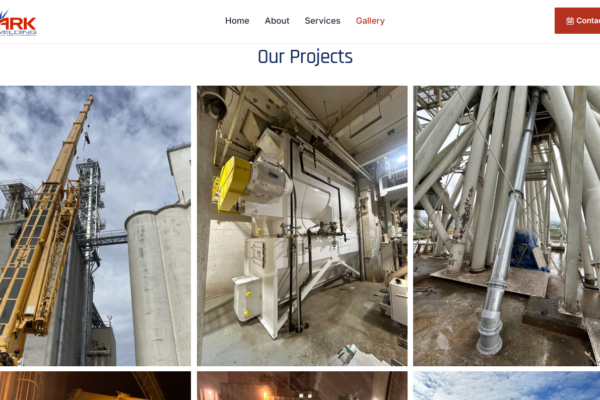Go to the Home page
This screenshot has height=400, width=600.
pos(237,21)
